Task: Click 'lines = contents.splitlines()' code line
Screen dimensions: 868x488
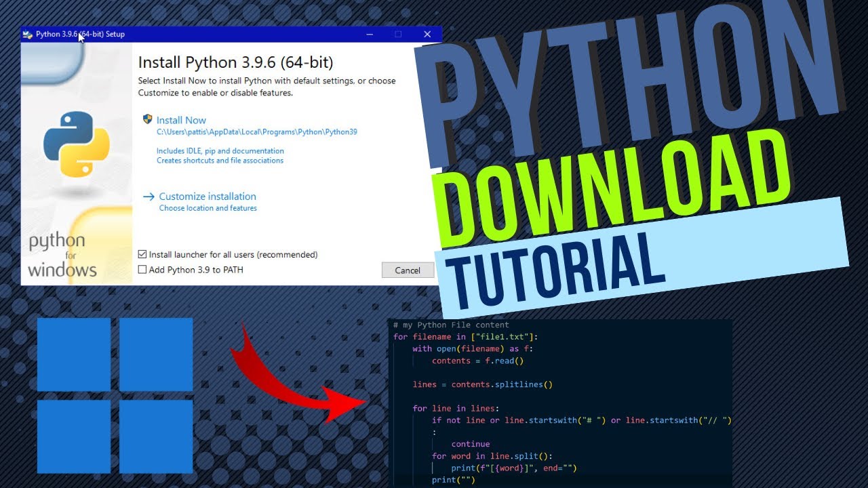Action: click(483, 384)
